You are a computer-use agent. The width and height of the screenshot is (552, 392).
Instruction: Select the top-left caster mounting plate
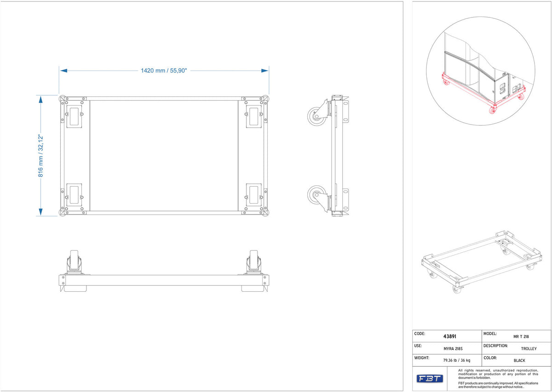[x=74, y=117]
